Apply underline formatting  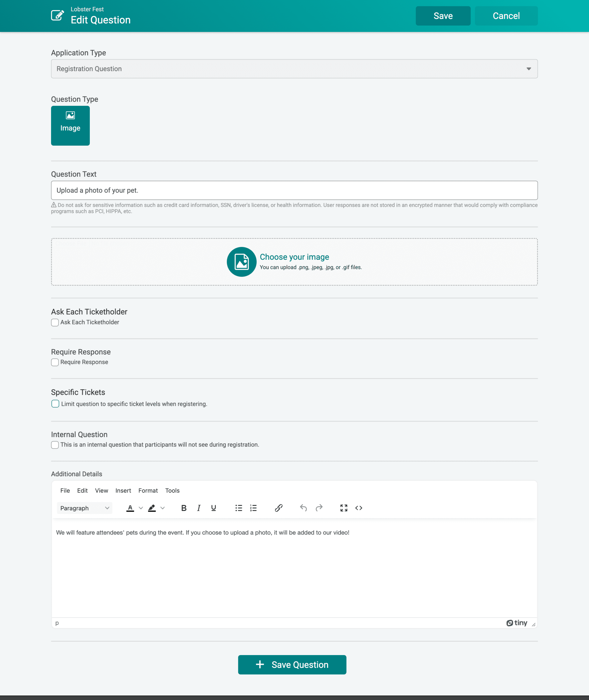pyautogui.click(x=213, y=508)
